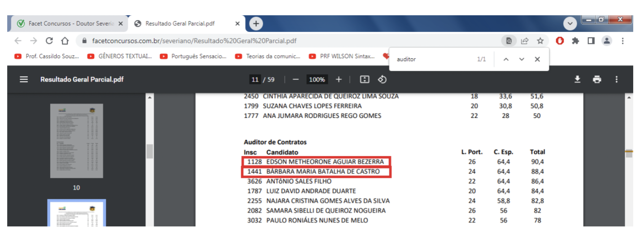The width and height of the screenshot is (644, 242).
Task: Go to next find result
Action: tap(522, 59)
